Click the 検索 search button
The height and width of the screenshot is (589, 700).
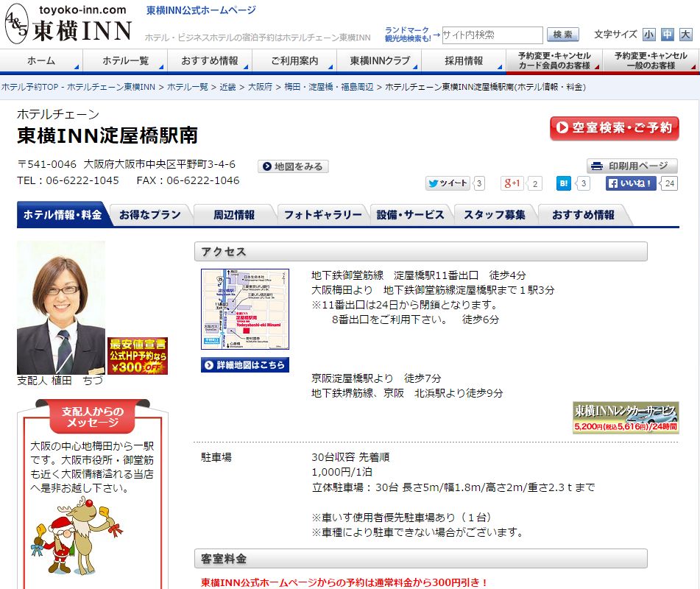pyautogui.click(x=563, y=35)
